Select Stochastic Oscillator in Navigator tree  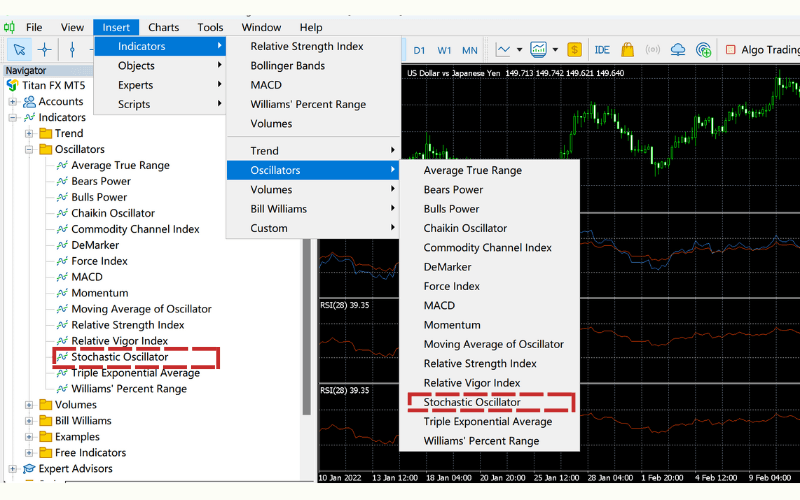[119, 357]
